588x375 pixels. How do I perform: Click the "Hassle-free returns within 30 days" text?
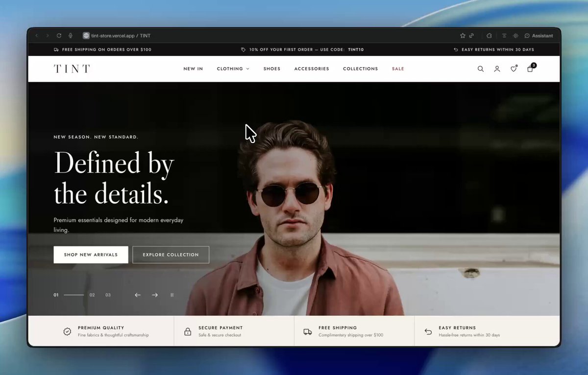point(469,335)
